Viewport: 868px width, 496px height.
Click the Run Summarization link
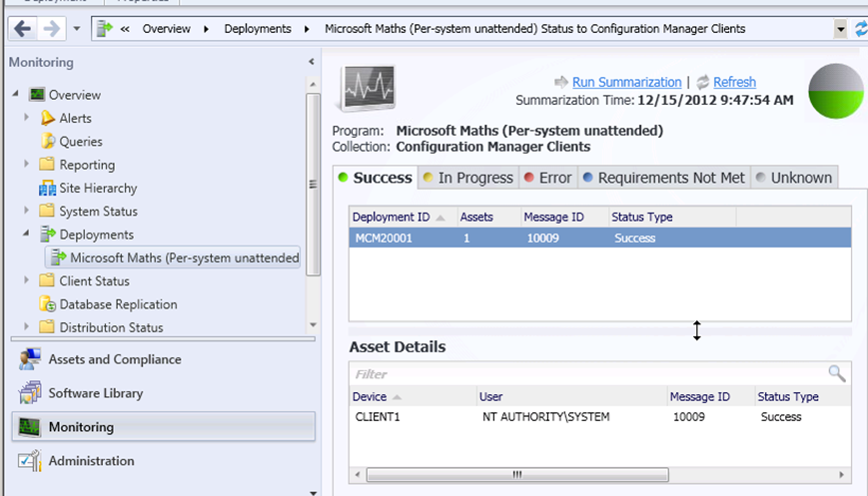(626, 82)
